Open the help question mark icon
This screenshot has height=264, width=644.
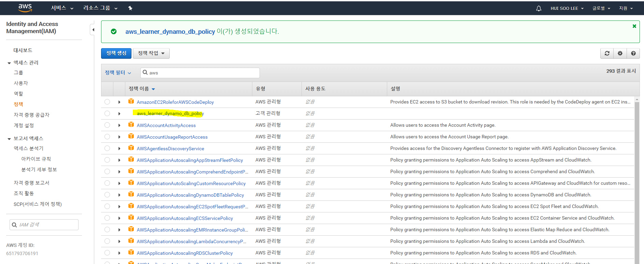tap(633, 53)
